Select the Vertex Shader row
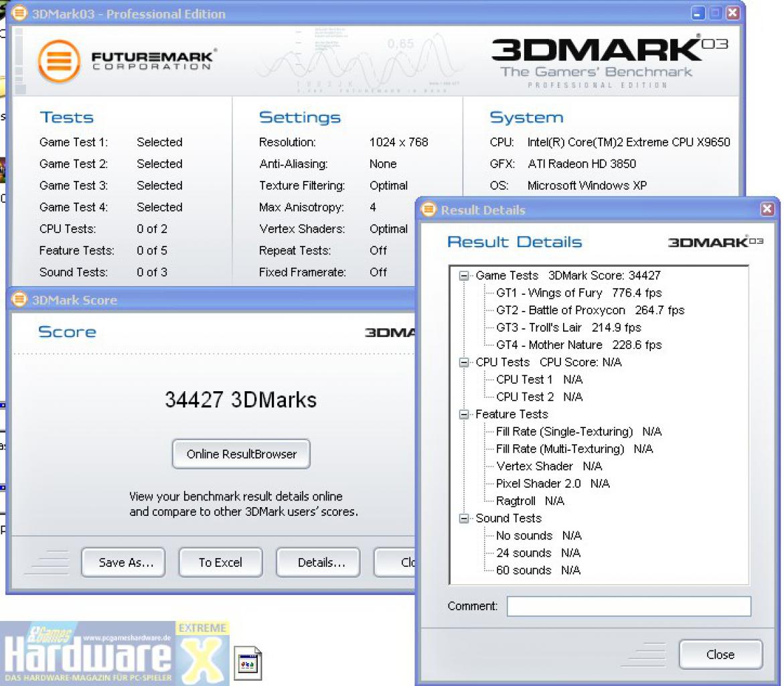This screenshot has width=784, height=686. point(549,466)
